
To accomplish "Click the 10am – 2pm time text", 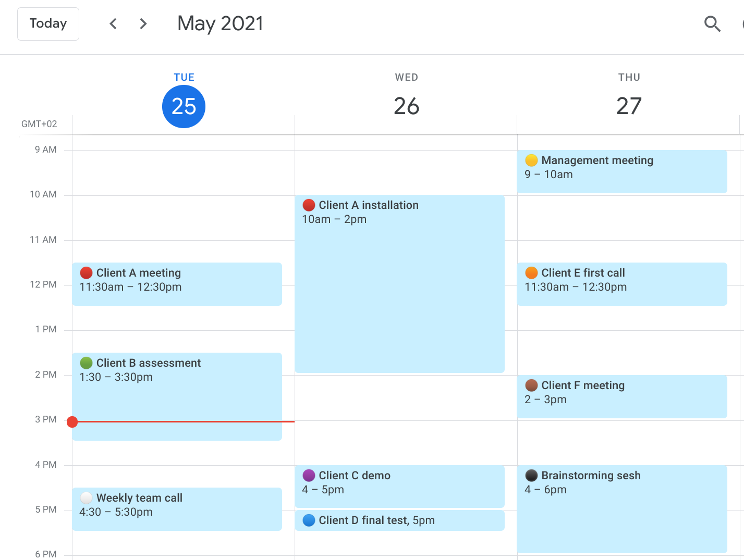I will pyautogui.click(x=334, y=219).
